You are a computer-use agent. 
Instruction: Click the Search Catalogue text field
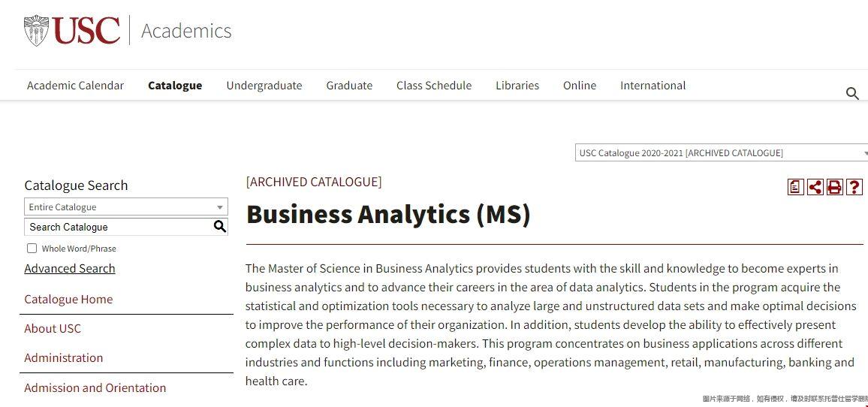pyautogui.click(x=118, y=227)
